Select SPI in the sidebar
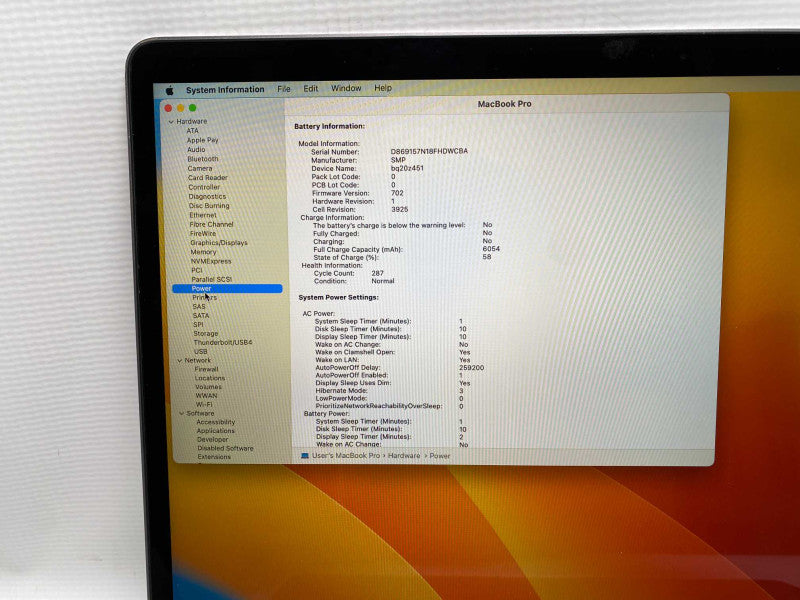The image size is (800, 600). click(198, 324)
